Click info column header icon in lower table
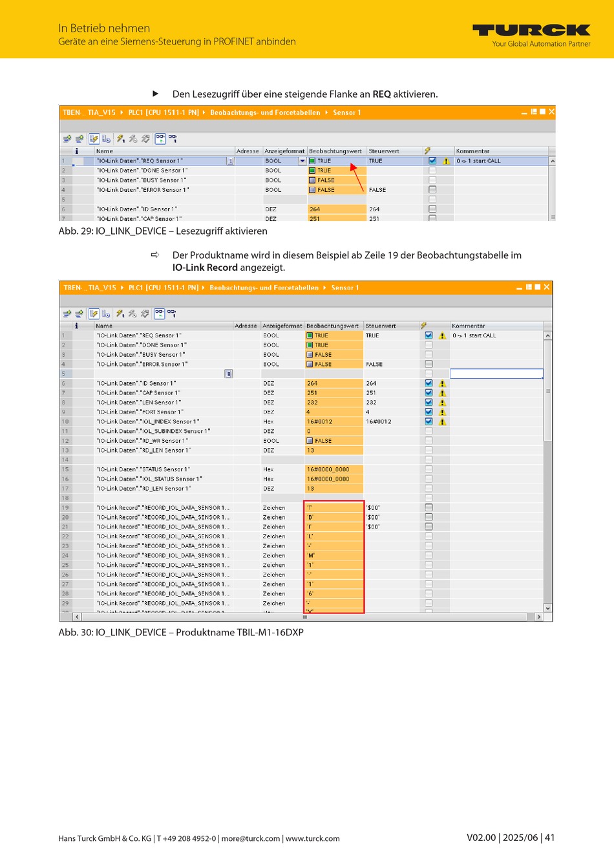This screenshot has height=868, width=614. (76, 326)
